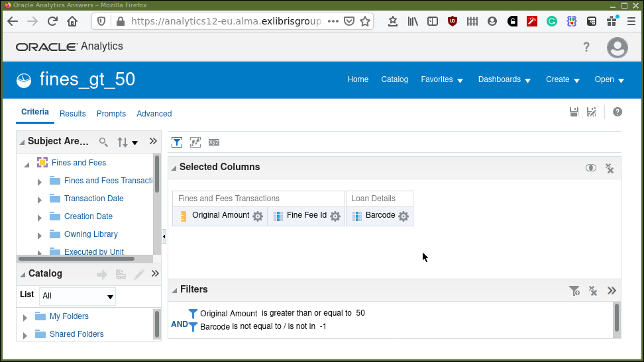Screen dimensions: 644x362
Task: Switch to the Advanced tab
Action: pos(154,114)
